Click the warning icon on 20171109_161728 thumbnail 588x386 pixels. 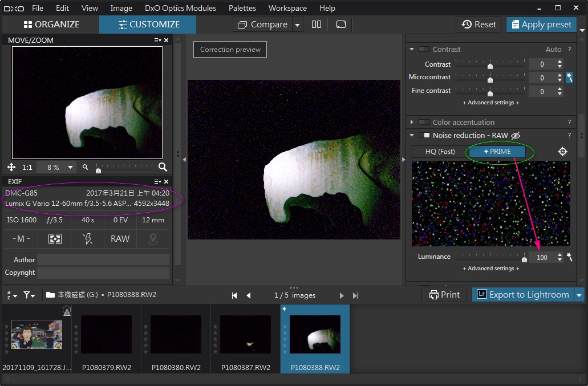(x=67, y=311)
